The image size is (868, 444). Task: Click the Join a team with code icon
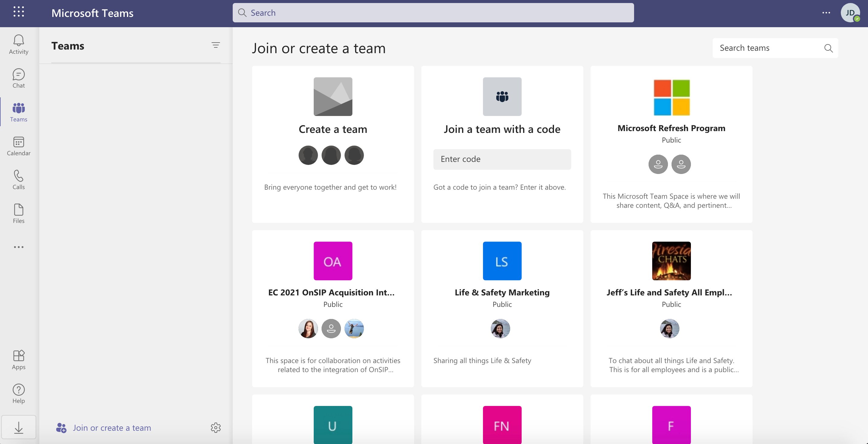pos(502,97)
